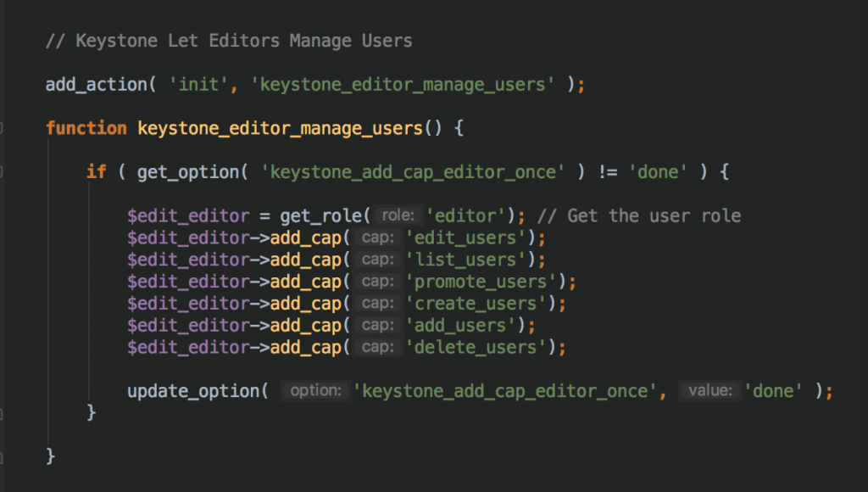
Task: Click add_cap on the 'promote_users' line
Action: (x=305, y=282)
